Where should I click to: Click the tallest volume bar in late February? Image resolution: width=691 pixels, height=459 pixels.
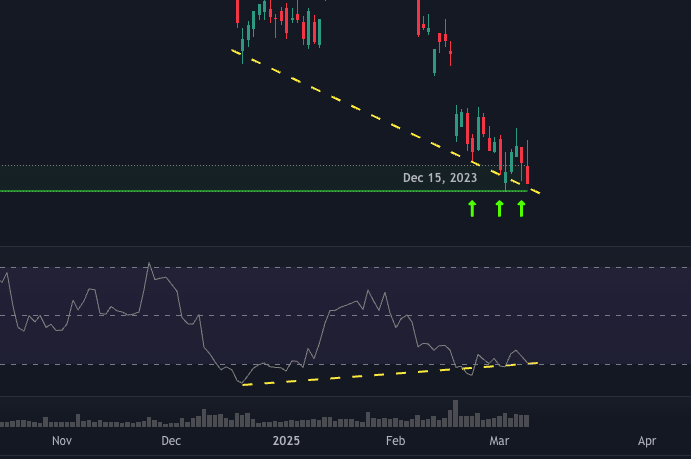click(456, 413)
